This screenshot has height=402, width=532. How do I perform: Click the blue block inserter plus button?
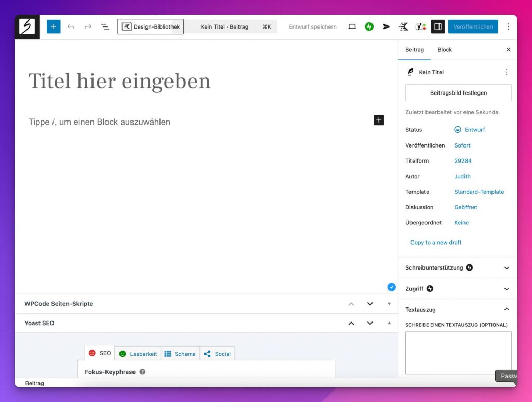click(x=54, y=26)
